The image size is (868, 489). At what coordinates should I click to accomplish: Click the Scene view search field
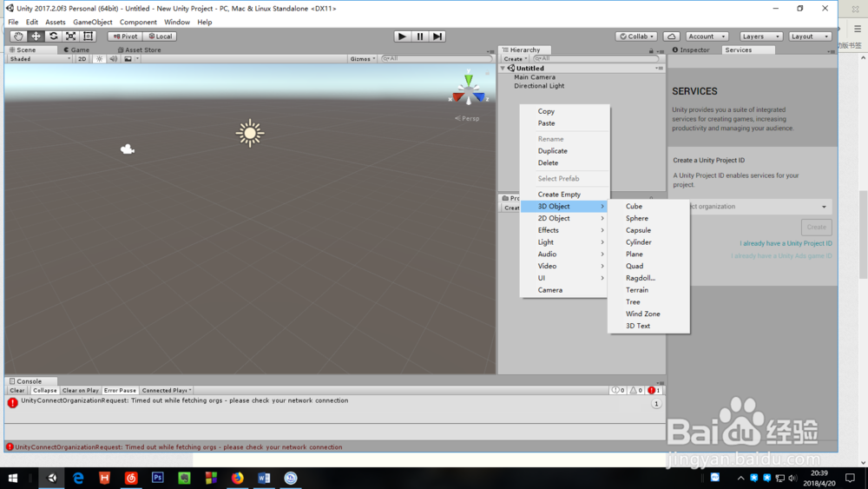[x=437, y=59]
